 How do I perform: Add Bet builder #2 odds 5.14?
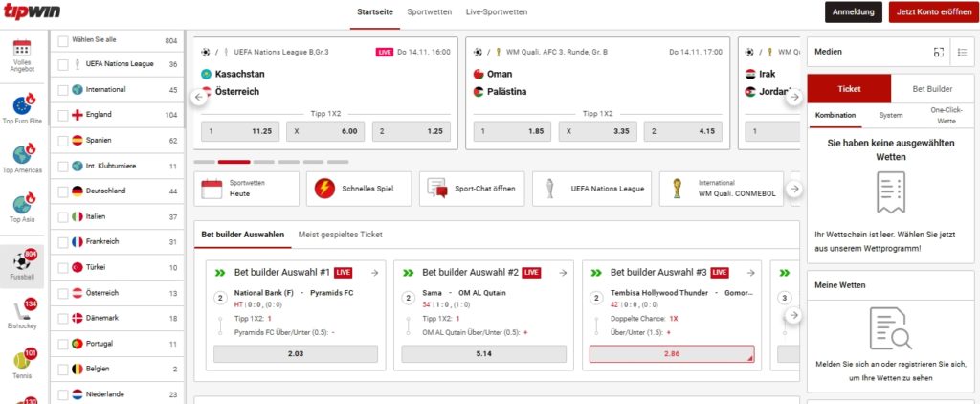point(483,354)
